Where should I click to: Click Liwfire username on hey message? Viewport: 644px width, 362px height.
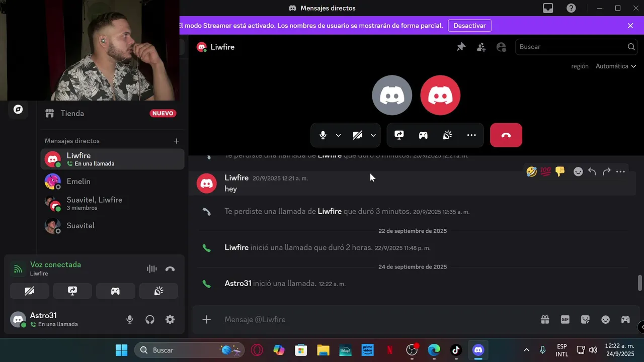click(236, 178)
